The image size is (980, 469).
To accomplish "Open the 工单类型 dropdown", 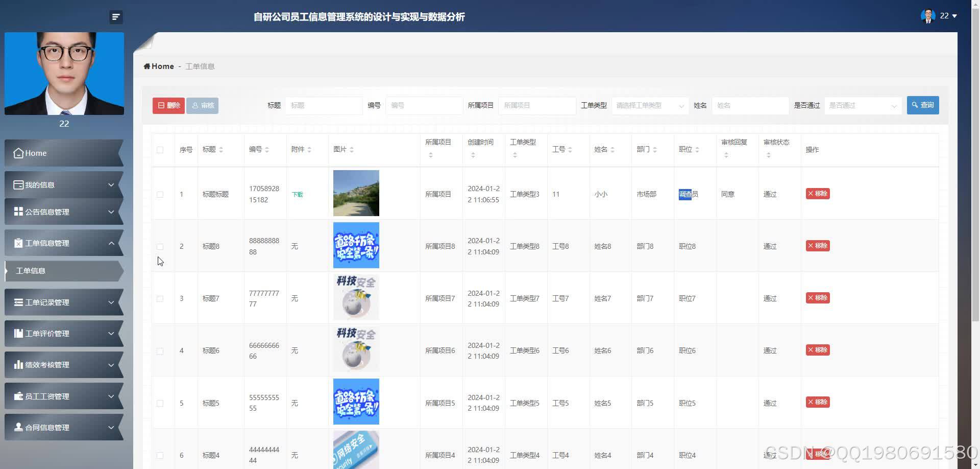I will [649, 105].
